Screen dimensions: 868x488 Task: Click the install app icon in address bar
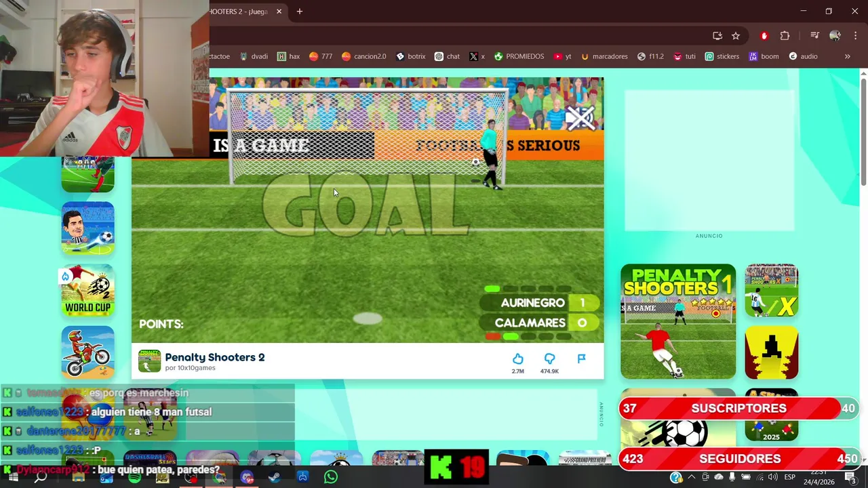pyautogui.click(x=717, y=36)
